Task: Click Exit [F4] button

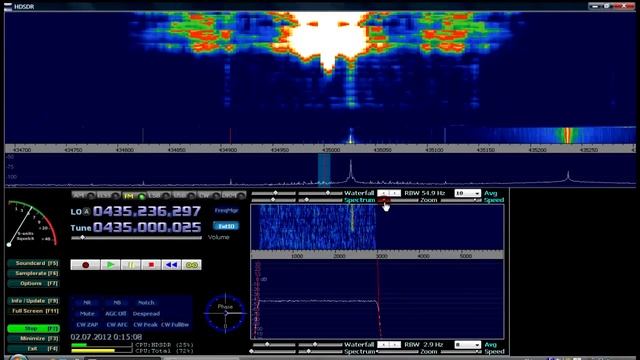Action: click(x=34, y=349)
